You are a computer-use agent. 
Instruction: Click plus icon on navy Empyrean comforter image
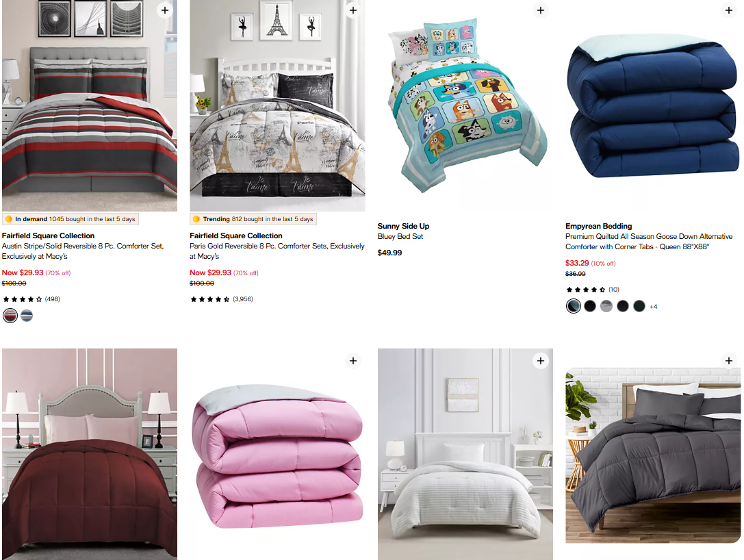pyautogui.click(x=729, y=10)
